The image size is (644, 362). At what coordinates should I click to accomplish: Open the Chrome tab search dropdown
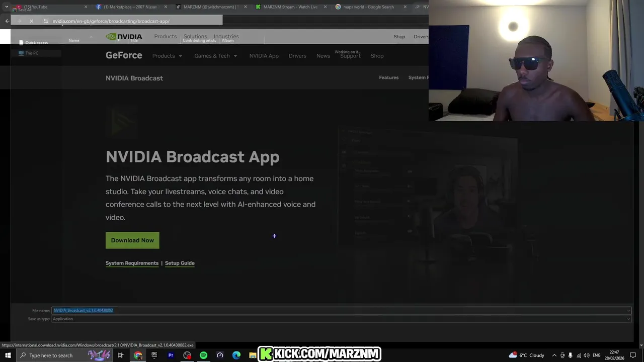tap(7, 7)
